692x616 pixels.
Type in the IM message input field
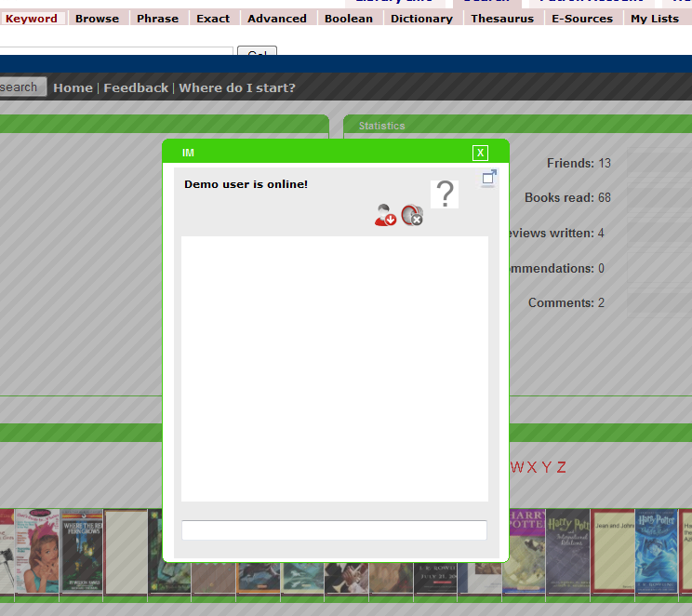click(334, 529)
